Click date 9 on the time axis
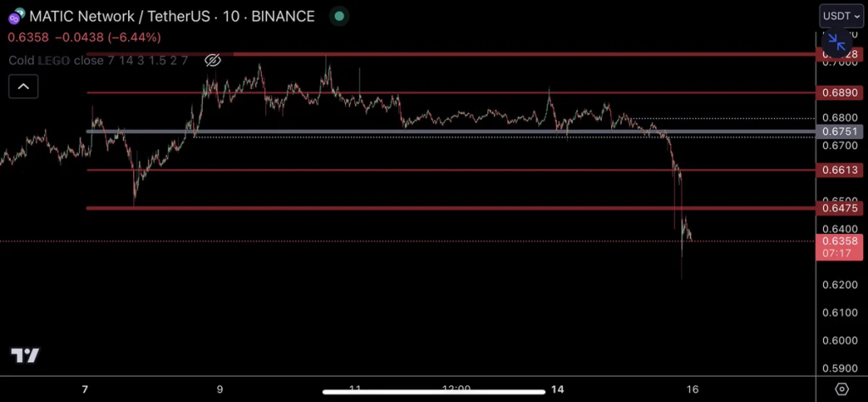This screenshot has height=402, width=868. [220, 389]
